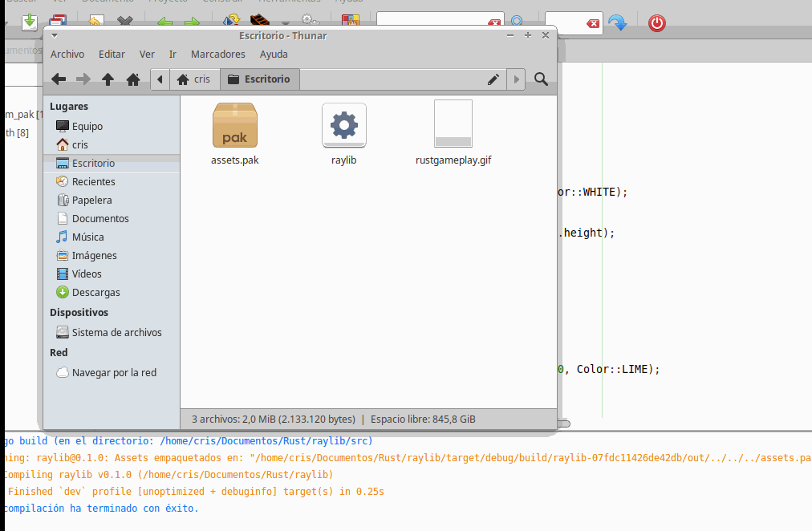Screen dimensions: 812x531
Task: Open Sistema de archivos under Dispositivos
Action: pos(112,332)
